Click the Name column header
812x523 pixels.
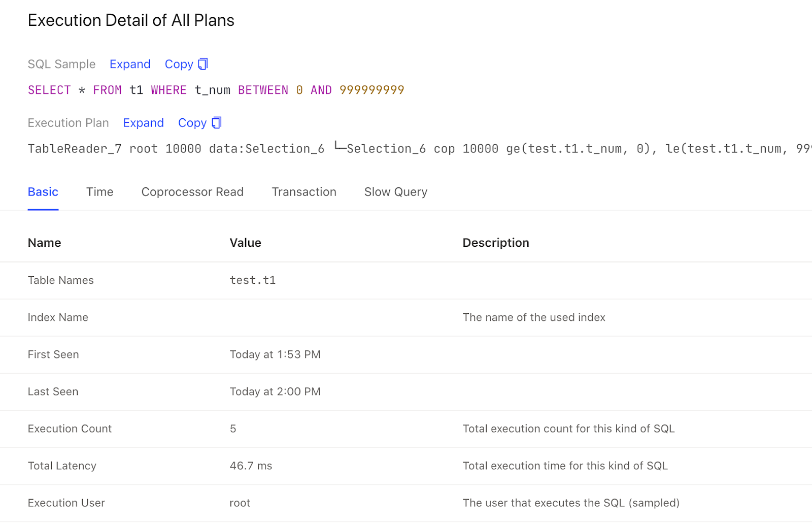45,243
